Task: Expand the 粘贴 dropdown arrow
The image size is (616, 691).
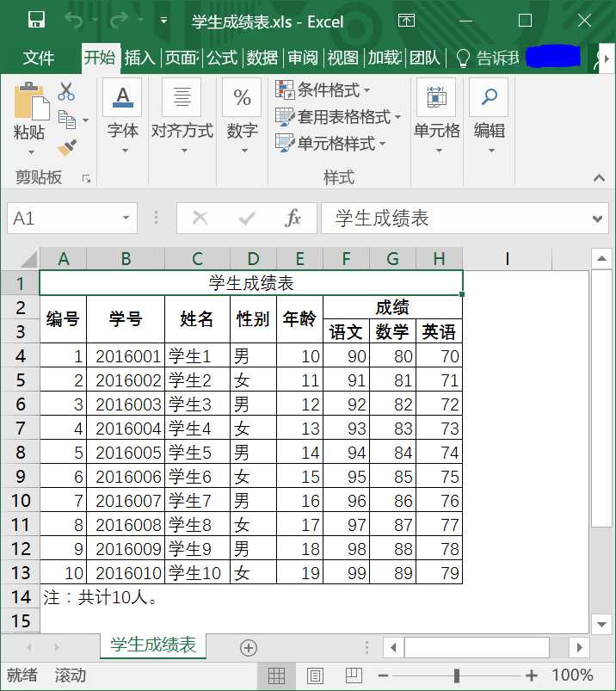Action: coord(30,152)
